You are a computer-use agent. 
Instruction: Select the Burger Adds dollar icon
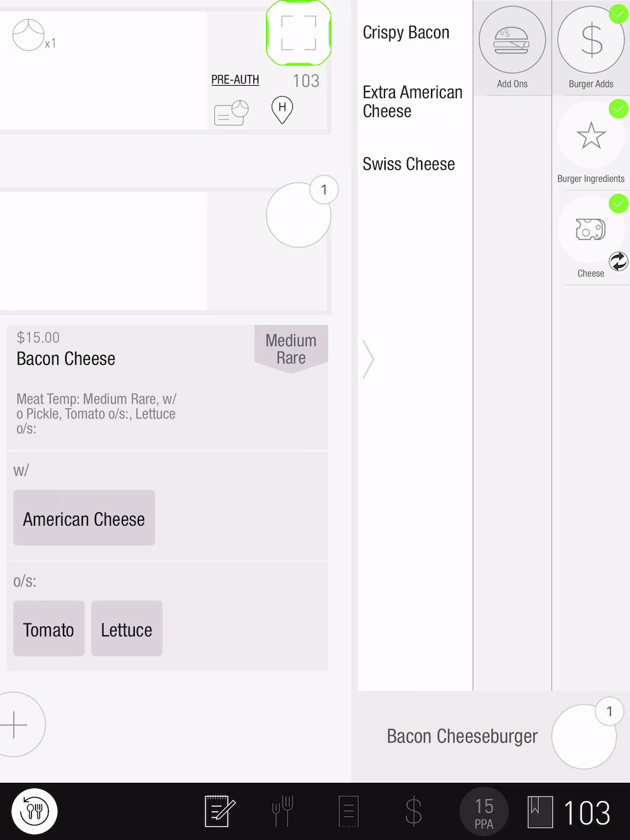[x=591, y=40]
